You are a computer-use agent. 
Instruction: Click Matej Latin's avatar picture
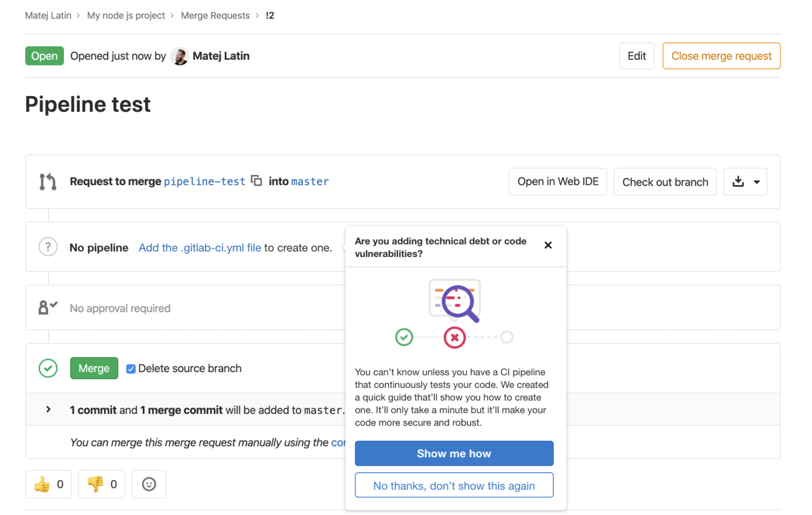pyautogui.click(x=180, y=56)
